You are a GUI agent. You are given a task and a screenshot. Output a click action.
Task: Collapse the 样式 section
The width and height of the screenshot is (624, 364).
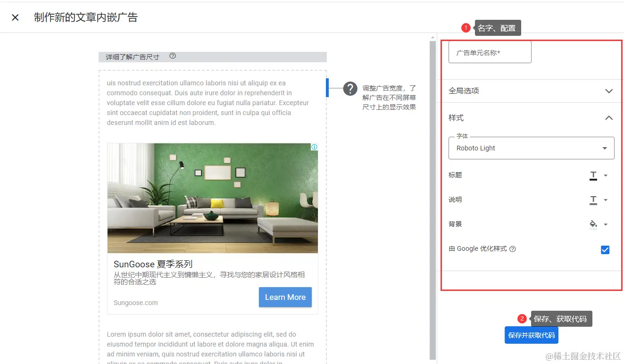tap(609, 118)
